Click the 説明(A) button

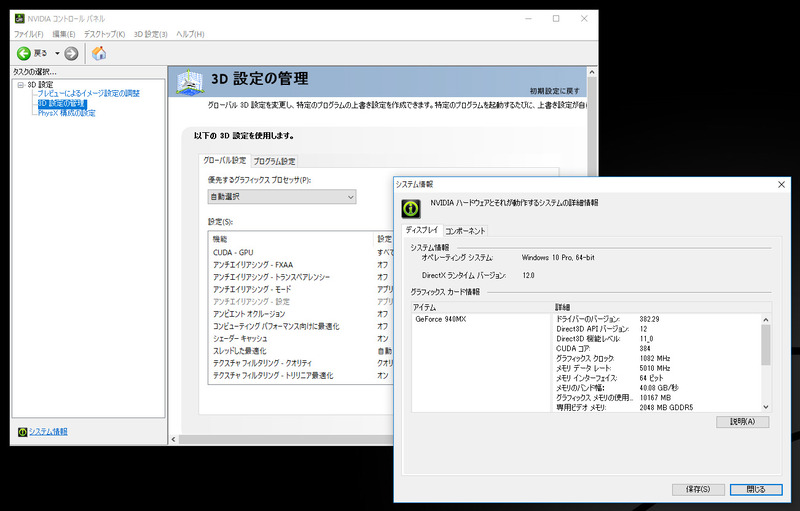point(742,422)
